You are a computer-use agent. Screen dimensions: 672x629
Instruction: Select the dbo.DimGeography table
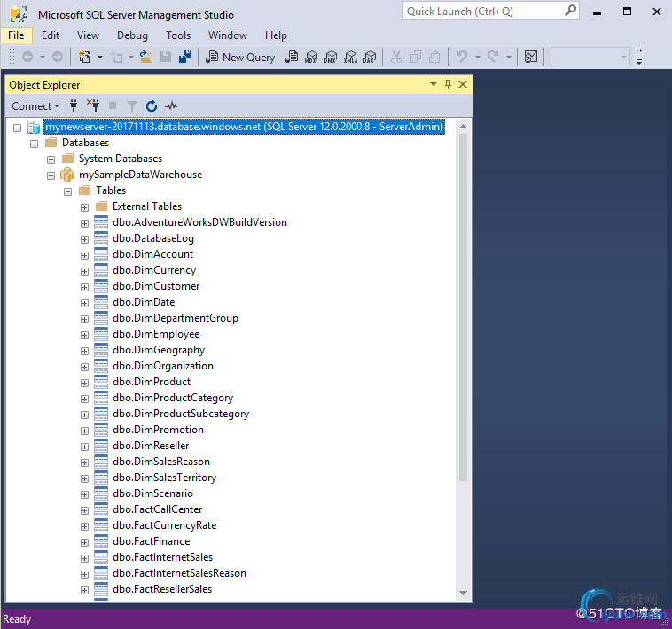(x=159, y=350)
